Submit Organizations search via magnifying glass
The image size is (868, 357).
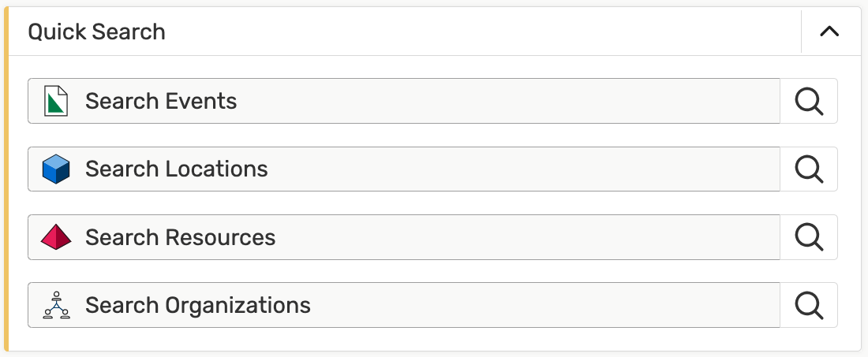pyautogui.click(x=809, y=305)
